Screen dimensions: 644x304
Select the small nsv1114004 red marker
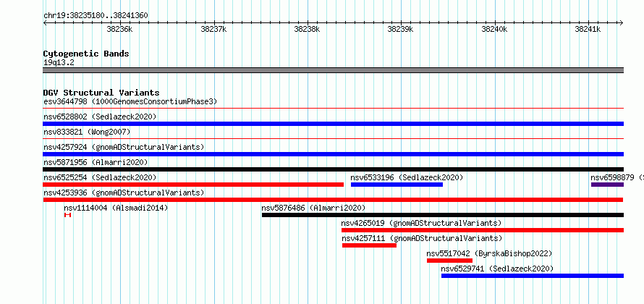[x=68, y=215]
